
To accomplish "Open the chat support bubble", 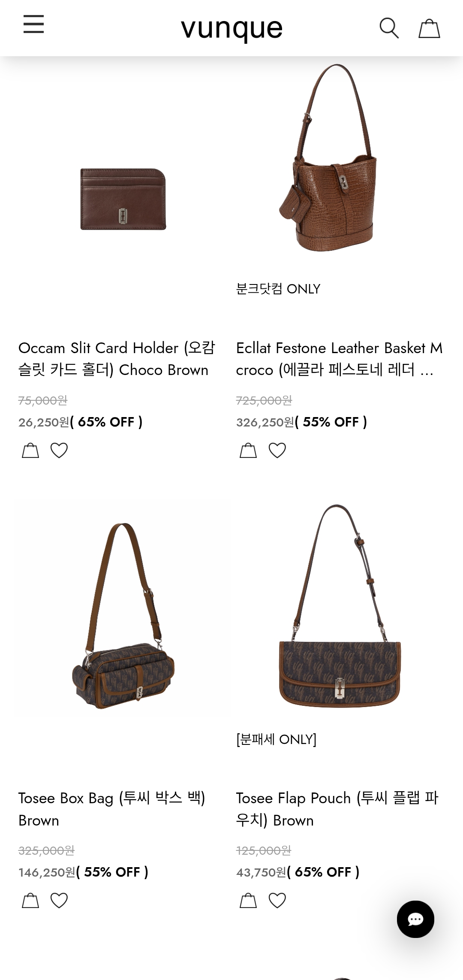I will tap(415, 919).
